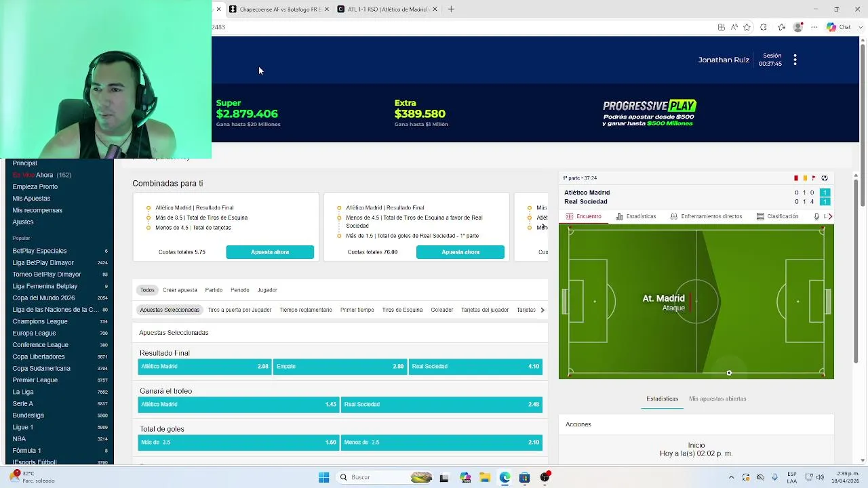Click the red card icon in scoreboard
Viewport: 868px width, 488px height.
(x=796, y=178)
